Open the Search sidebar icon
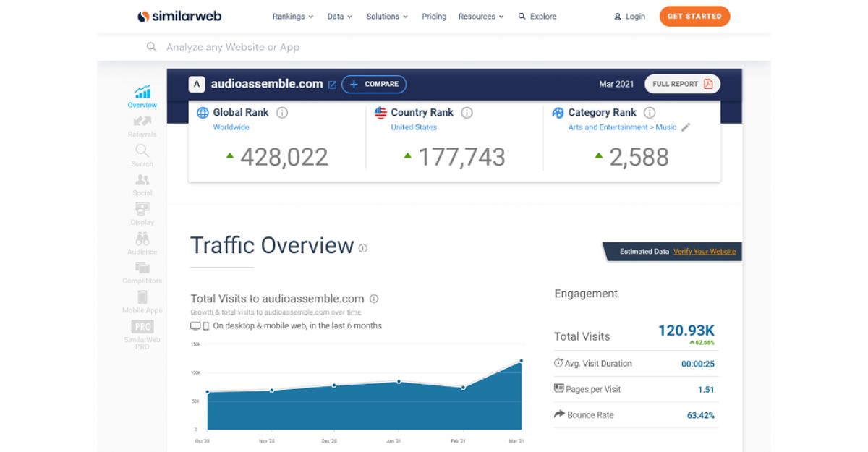The width and height of the screenshot is (868, 452). pos(142,150)
